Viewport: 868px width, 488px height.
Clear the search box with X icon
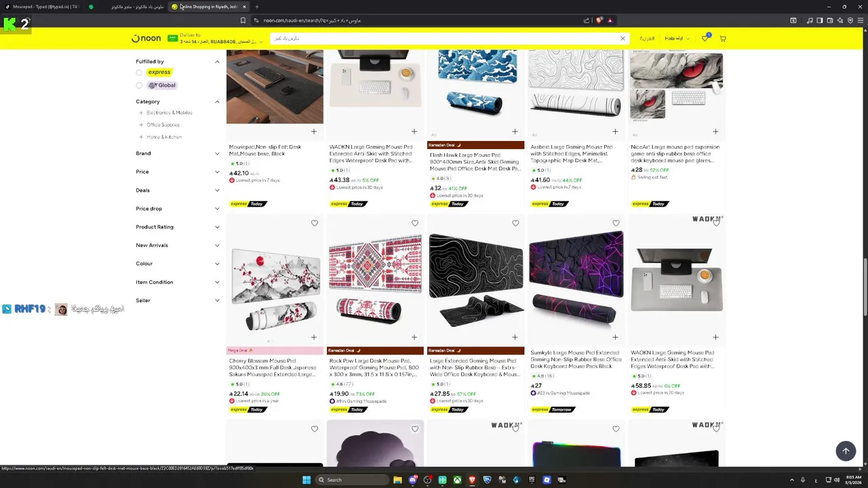(623, 39)
